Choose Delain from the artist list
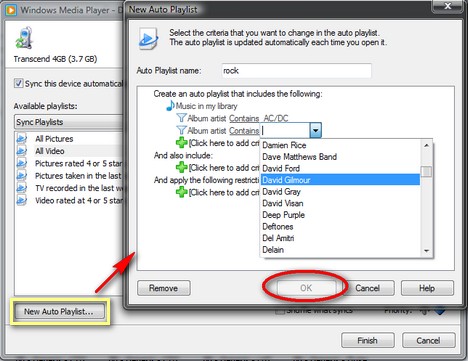The image size is (468, 361). 340,250
